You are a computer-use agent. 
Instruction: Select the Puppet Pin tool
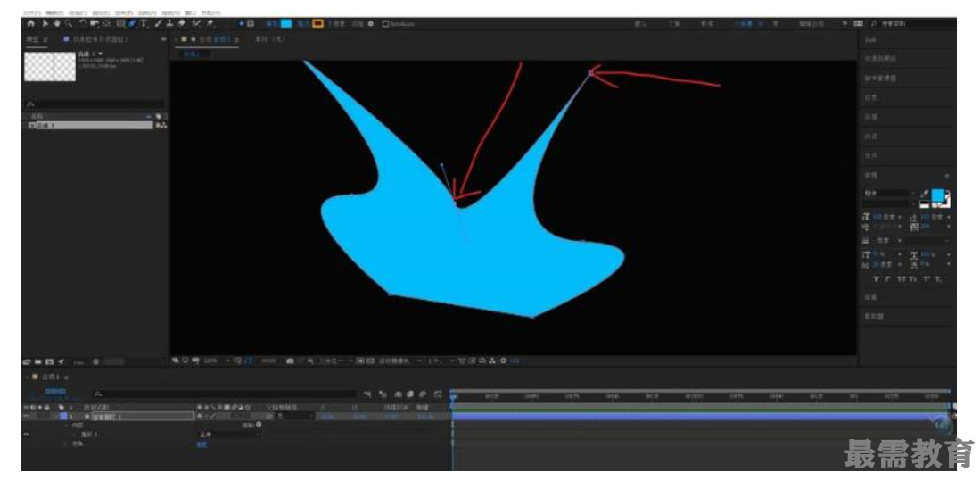click(x=210, y=24)
